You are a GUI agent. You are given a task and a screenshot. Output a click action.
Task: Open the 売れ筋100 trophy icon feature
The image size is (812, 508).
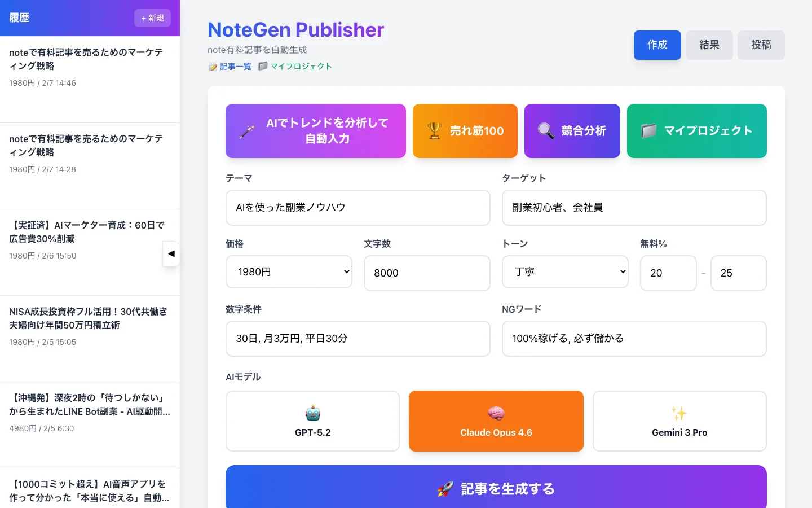click(434, 131)
